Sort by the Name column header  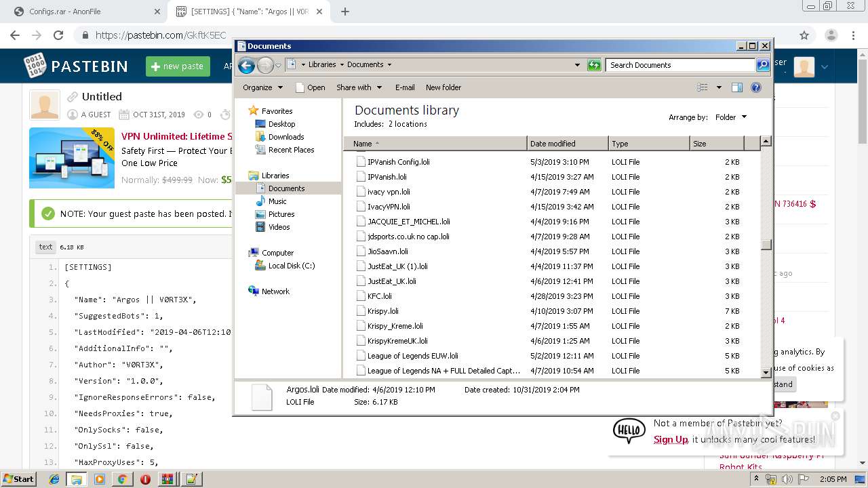tap(435, 144)
